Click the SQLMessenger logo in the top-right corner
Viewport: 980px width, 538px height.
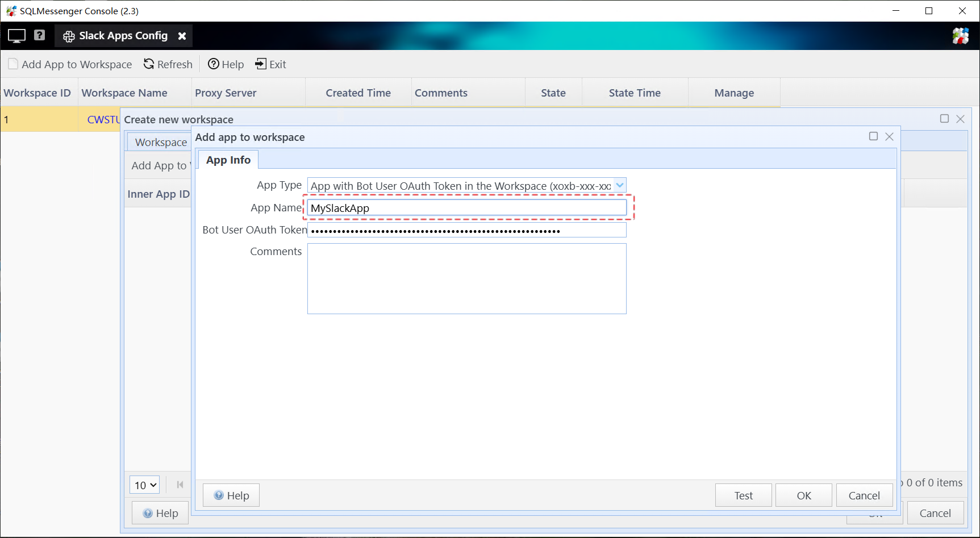[x=962, y=36]
